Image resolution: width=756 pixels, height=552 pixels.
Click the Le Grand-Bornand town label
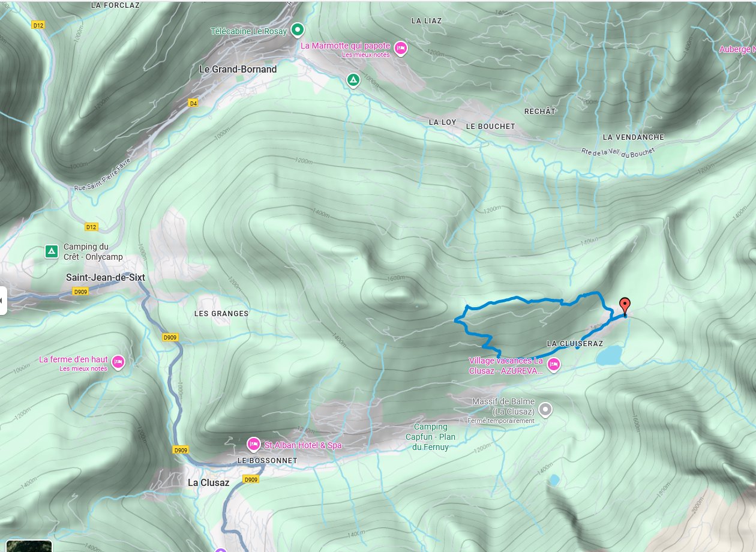[238, 69]
